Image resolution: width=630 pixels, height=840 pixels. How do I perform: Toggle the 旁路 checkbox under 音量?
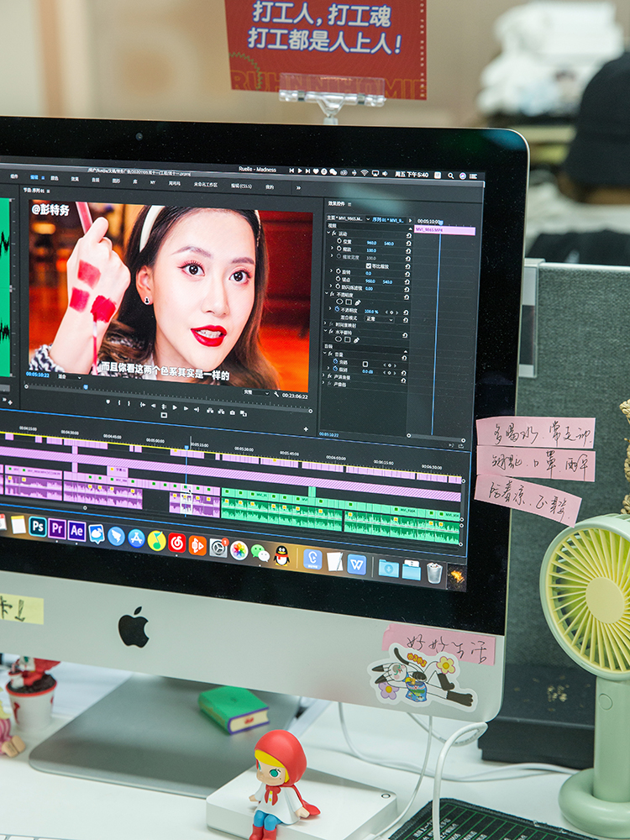tap(364, 364)
